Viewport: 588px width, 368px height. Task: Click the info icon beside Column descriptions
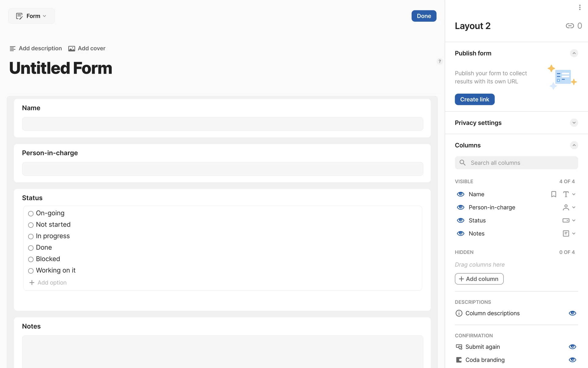click(x=459, y=313)
